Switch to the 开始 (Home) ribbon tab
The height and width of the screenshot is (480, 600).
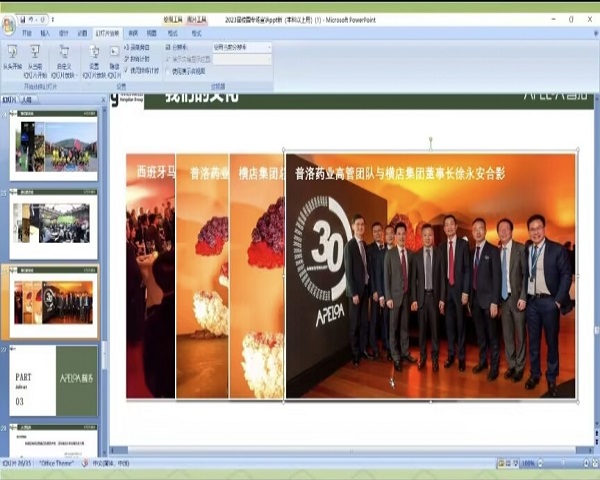click(x=26, y=34)
